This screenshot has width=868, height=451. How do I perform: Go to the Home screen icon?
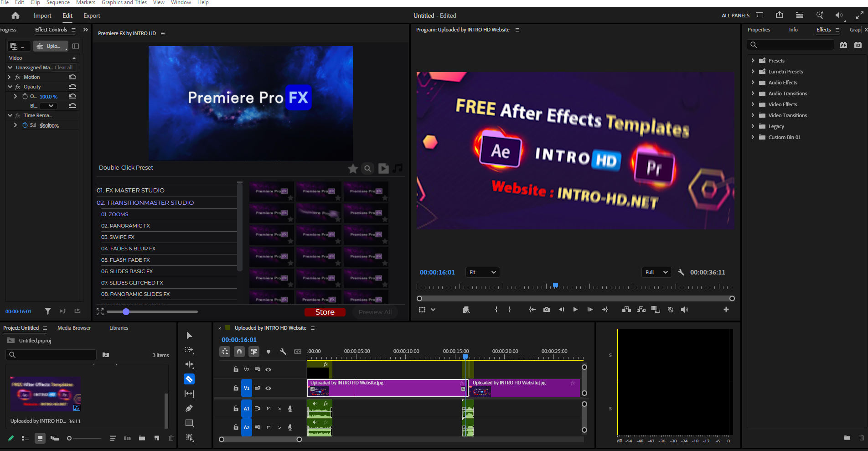(x=15, y=16)
